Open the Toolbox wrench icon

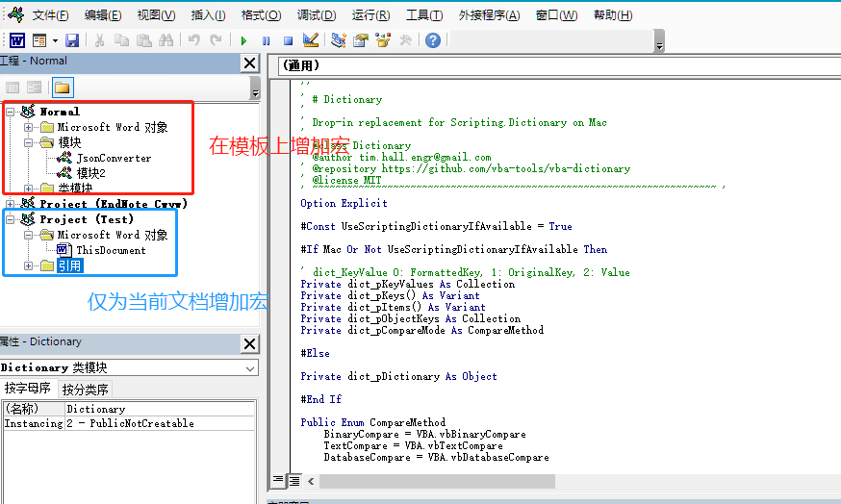(x=405, y=40)
